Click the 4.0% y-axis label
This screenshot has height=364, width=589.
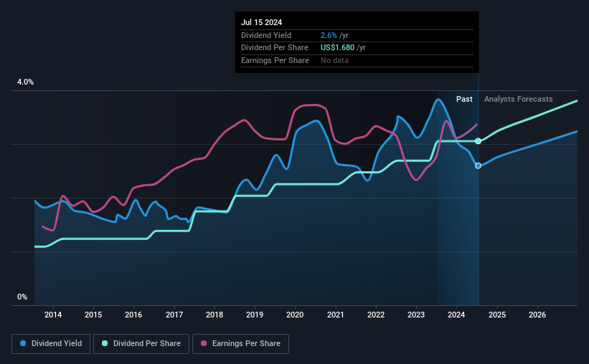coord(25,82)
